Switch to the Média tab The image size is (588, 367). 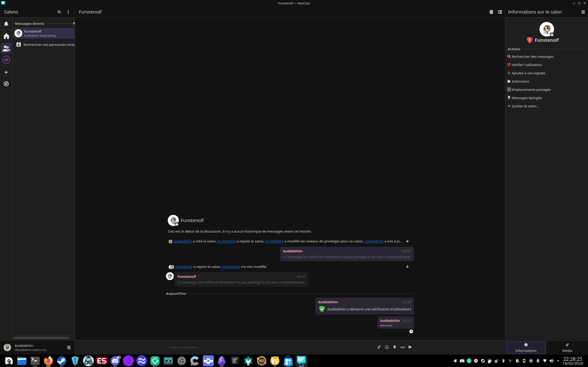pos(567,348)
